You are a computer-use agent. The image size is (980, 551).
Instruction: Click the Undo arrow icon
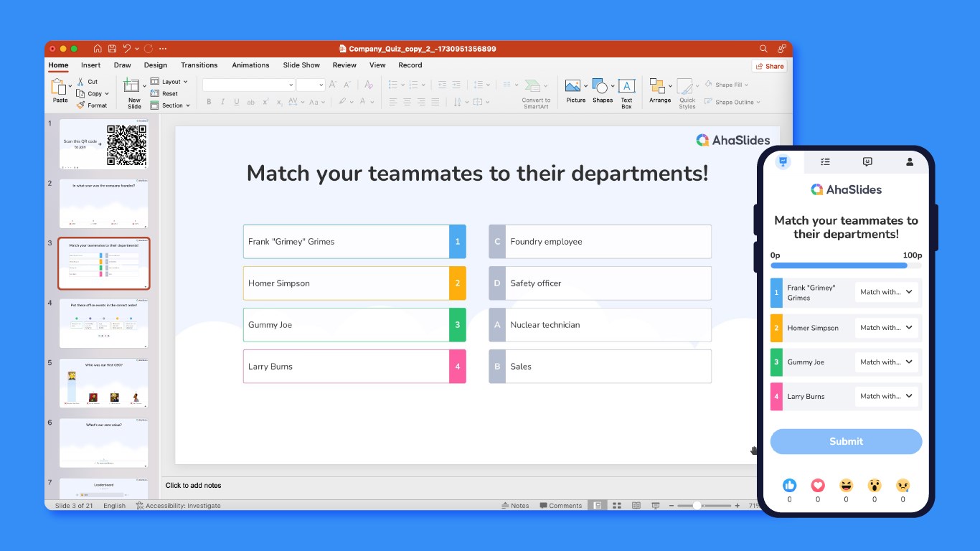point(127,49)
